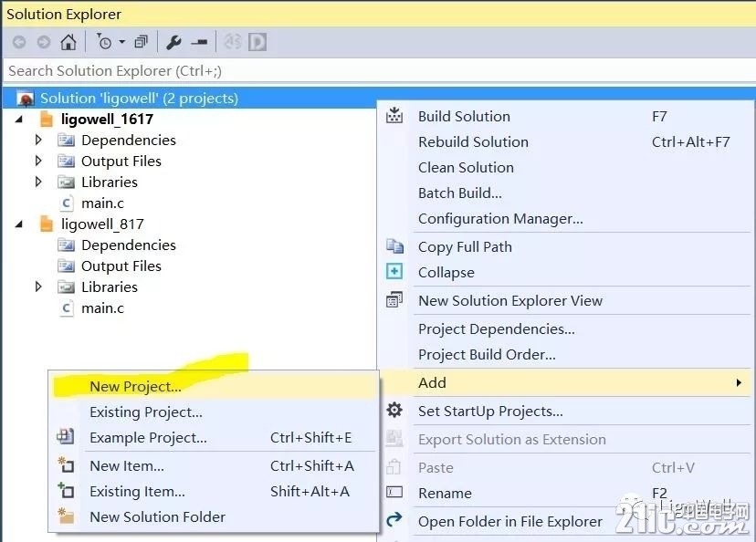
Task: Click the Back navigation arrow icon
Action: click(18, 41)
